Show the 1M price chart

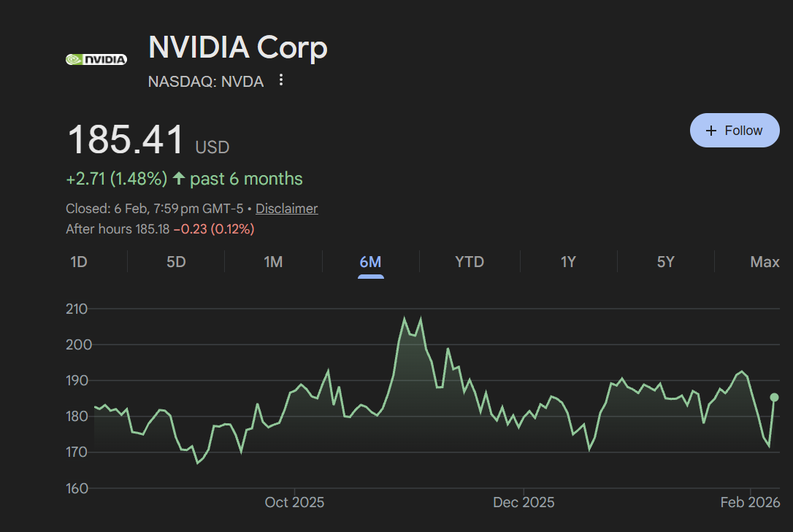273,262
